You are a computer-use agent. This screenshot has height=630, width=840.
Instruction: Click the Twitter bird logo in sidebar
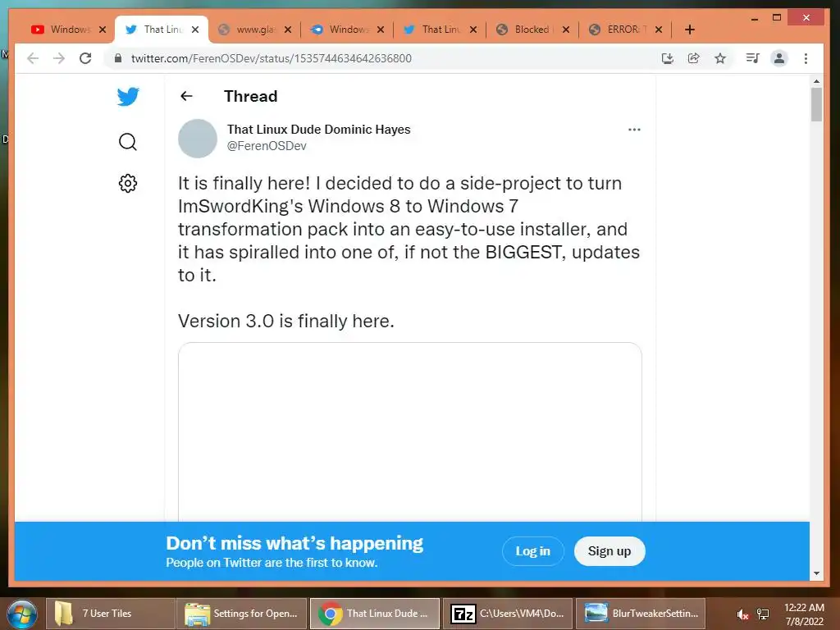pyautogui.click(x=128, y=97)
